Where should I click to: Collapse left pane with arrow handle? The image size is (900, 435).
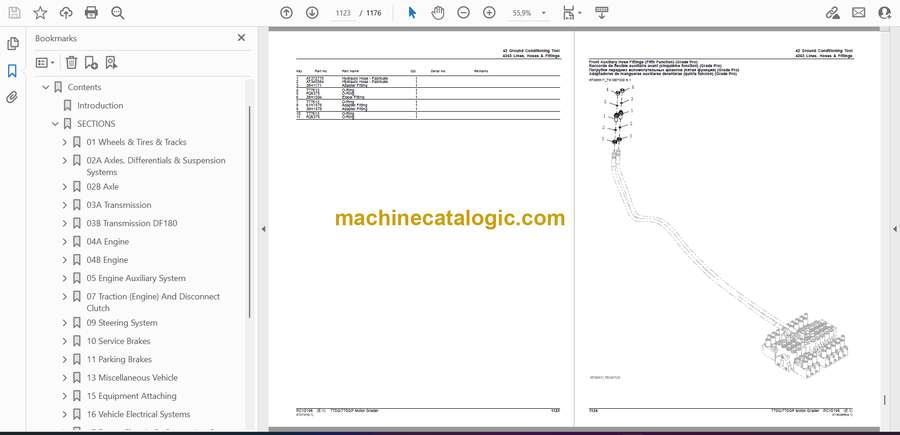pos(263,229)
